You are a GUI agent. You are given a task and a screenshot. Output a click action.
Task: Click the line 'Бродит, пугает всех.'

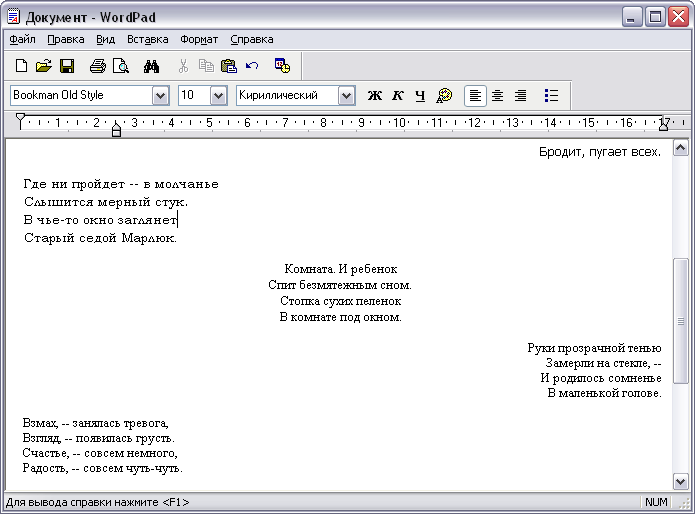point(600,152)
